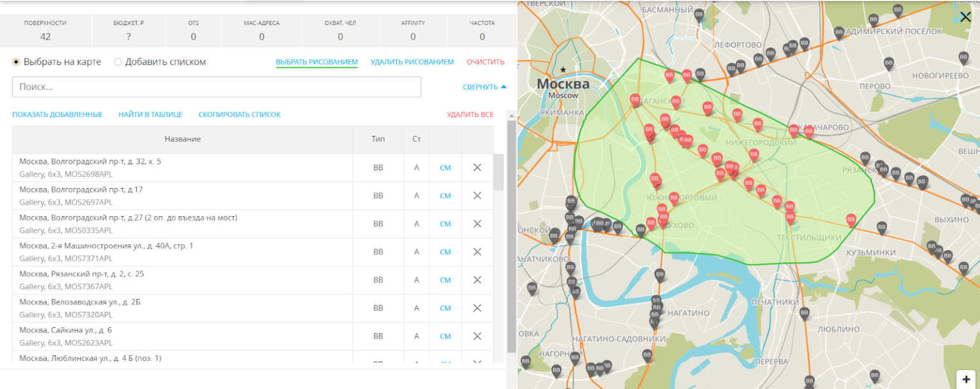Click the vertical scrollbar of the list
Screen dimensions: 980x389
coord(511,236)
